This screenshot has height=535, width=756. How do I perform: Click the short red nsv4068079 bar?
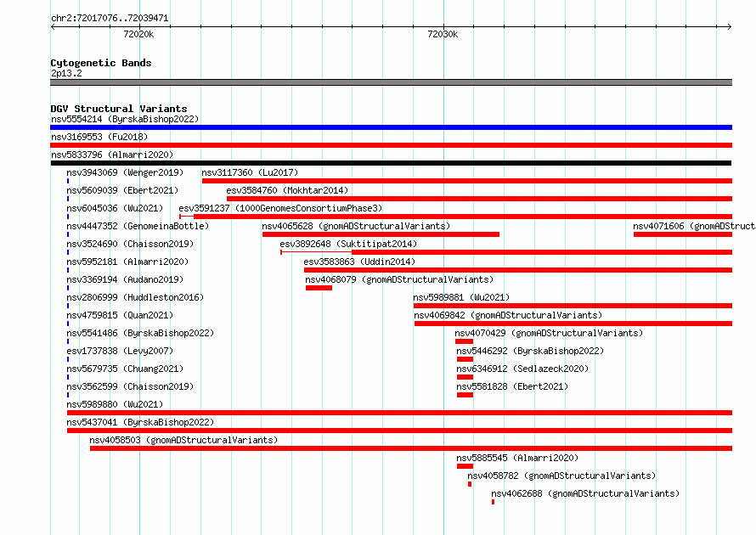point(319,288)
